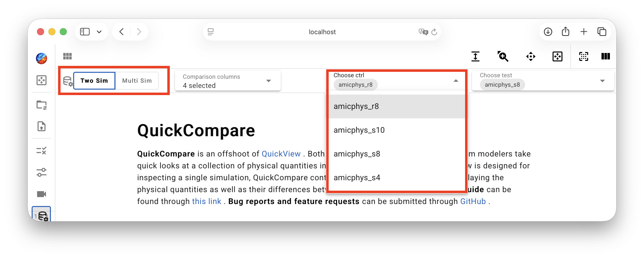Click the Safari sidebar toggle icon
Viewport: 644px width, 258px height.
coord(85,32)
